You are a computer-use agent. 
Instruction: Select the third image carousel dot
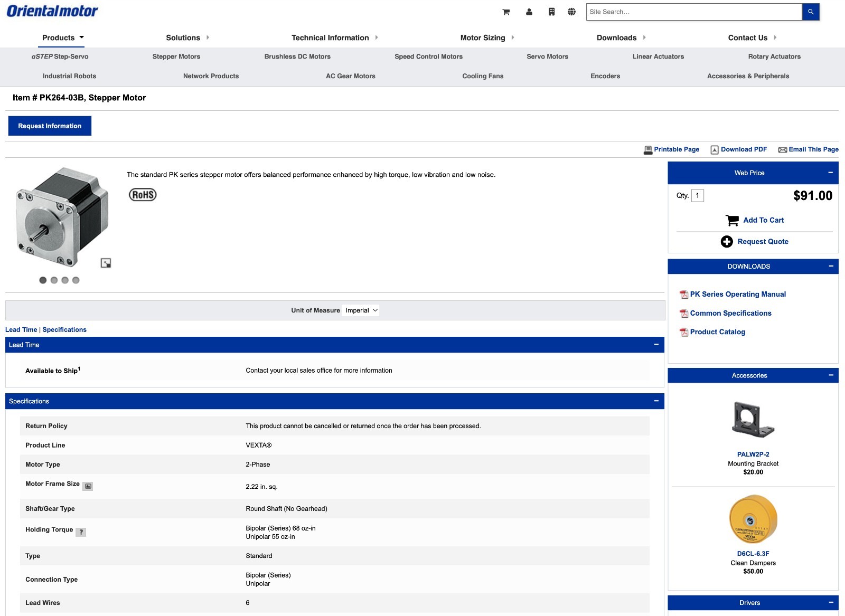[65, 280]
